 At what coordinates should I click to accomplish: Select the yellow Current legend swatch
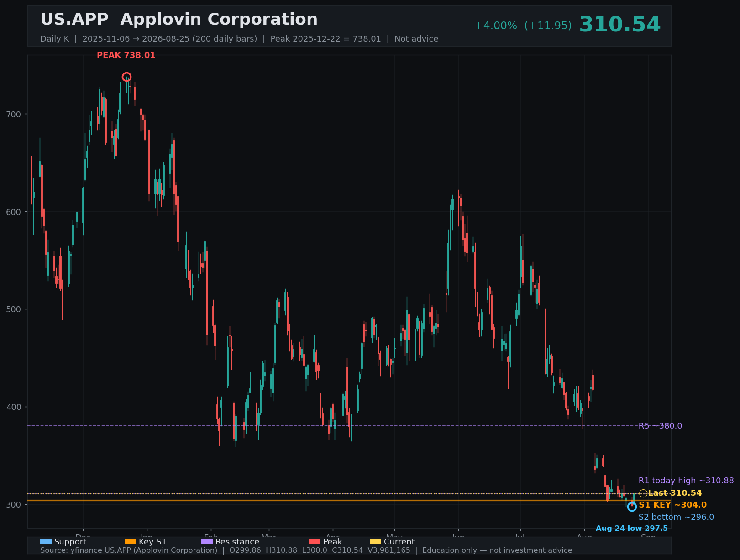(375, 542)
